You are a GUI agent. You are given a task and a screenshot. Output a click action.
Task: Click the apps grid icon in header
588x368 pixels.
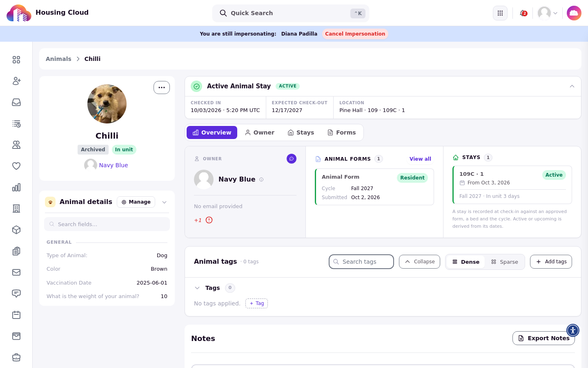click(x=500, y=13)
